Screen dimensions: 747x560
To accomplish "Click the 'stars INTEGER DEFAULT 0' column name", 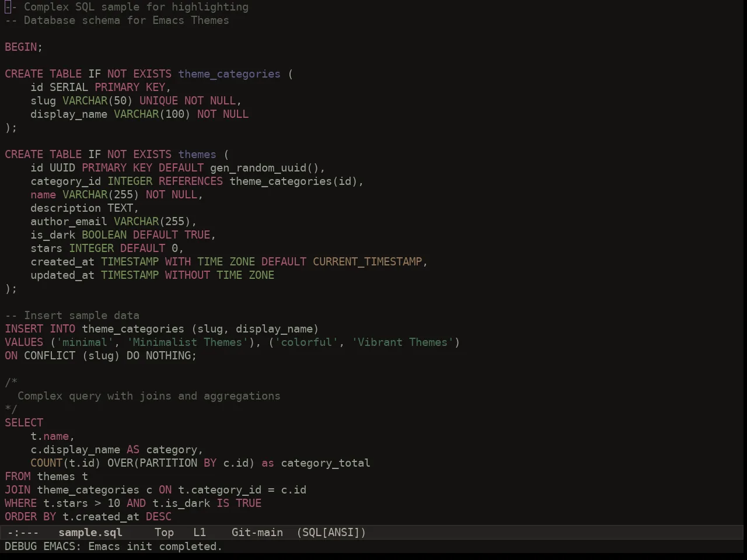I will [x=47, y=249].
